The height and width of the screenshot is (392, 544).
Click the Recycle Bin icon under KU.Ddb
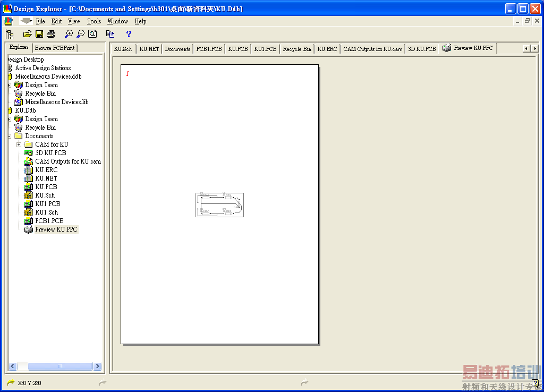[x=19, y=127]
